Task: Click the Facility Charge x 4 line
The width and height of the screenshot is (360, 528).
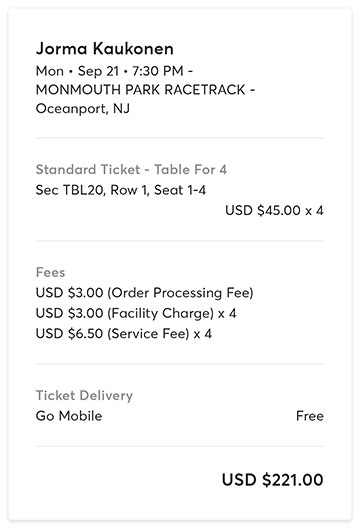Action: tap(136, 313)
